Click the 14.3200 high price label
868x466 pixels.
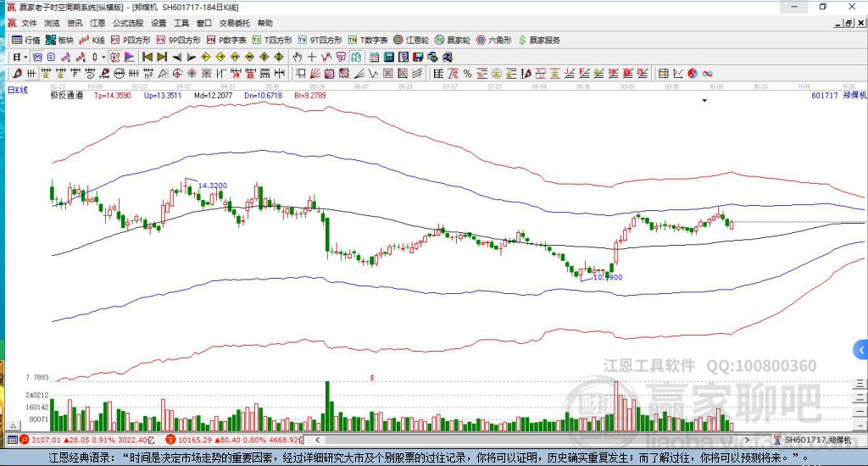(x=213, y=186)
